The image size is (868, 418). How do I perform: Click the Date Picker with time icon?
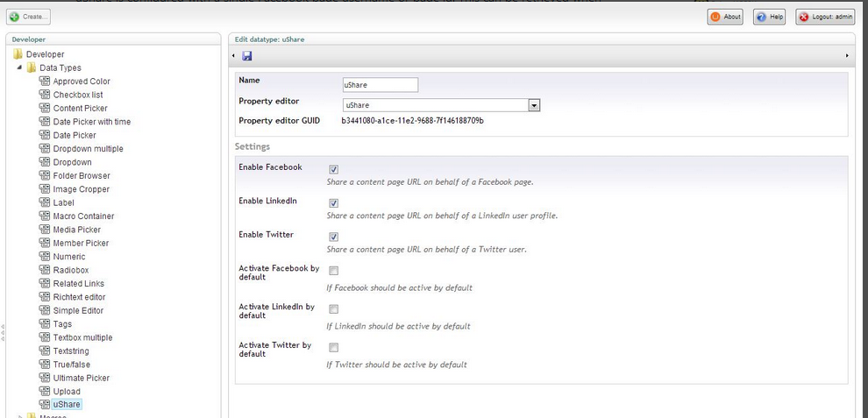pos(45,121)
